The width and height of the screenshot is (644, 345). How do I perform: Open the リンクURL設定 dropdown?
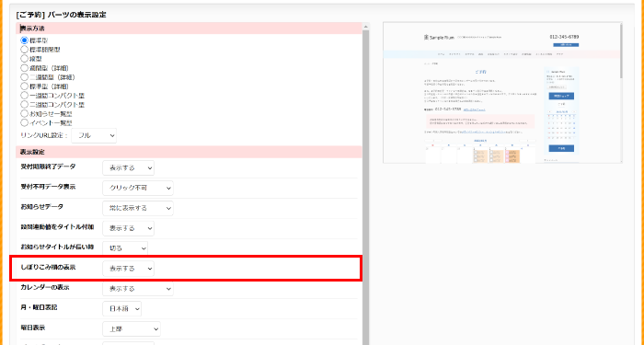point(94,135)
